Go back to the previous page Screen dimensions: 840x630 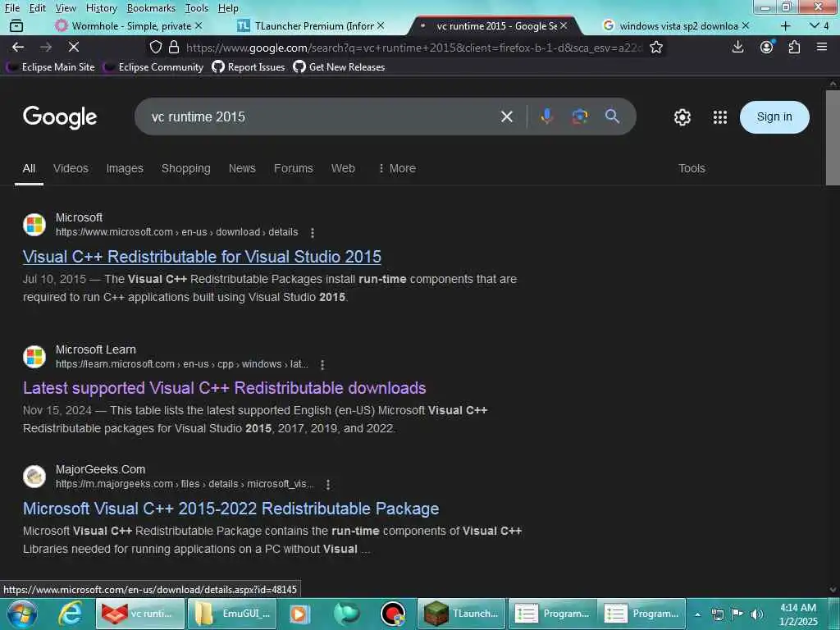click(x=18, y=47)
